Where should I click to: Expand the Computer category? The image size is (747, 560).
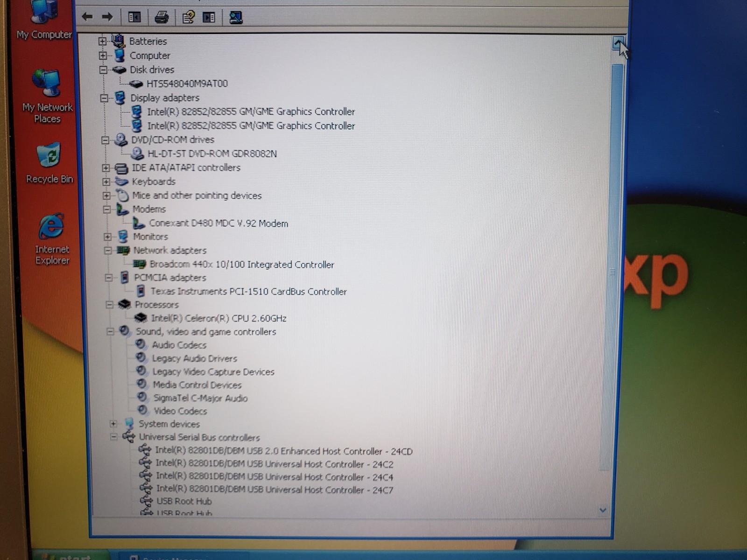103,56
